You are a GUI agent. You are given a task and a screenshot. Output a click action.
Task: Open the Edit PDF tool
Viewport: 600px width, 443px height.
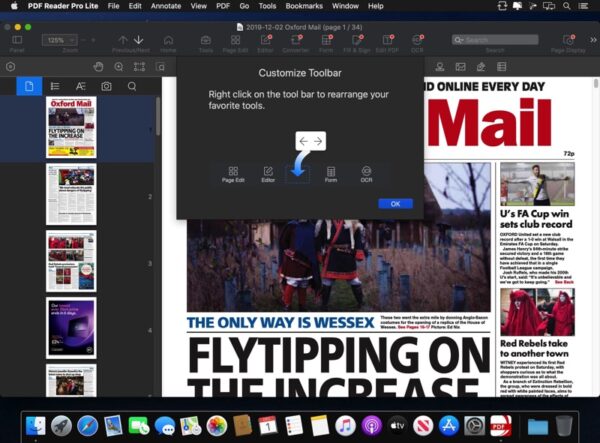click(387, 40)
